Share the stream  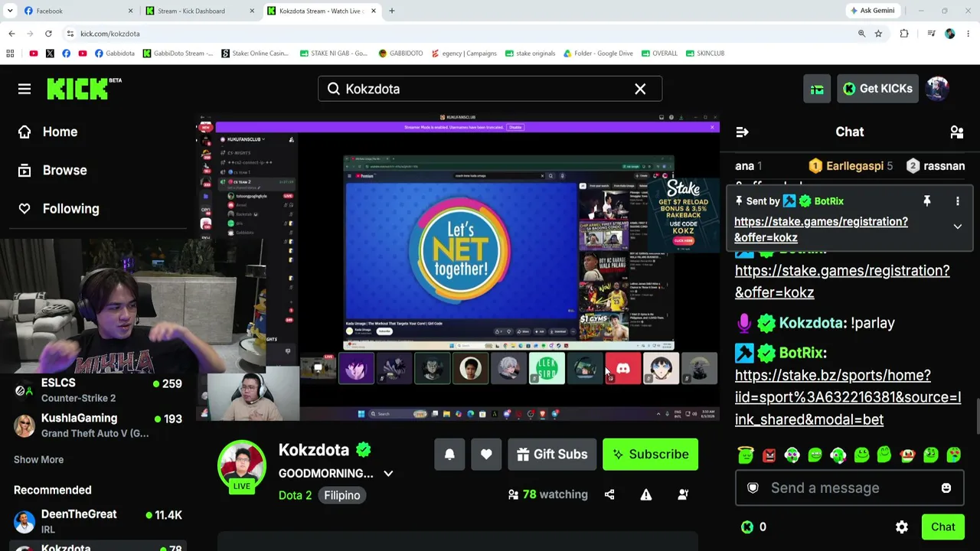609,494
